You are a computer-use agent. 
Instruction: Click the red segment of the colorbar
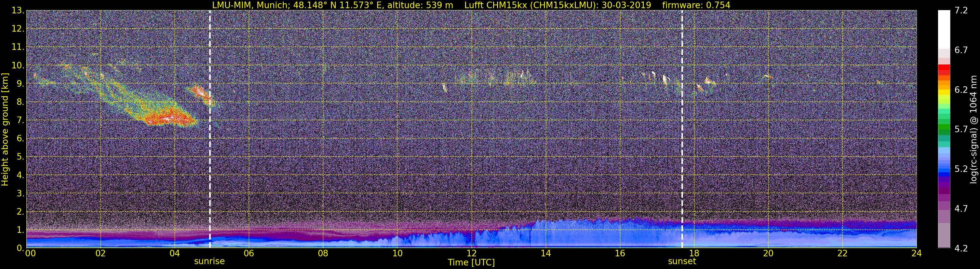pos(944,68)
